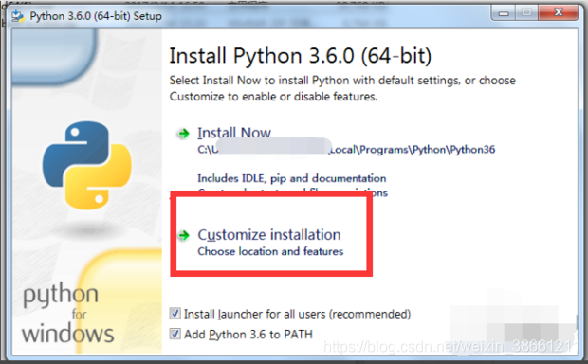Click 'Includes IDLE, pip and documentation' text
This screenshot has width=588, height=364.
click(x=292, y=178)
